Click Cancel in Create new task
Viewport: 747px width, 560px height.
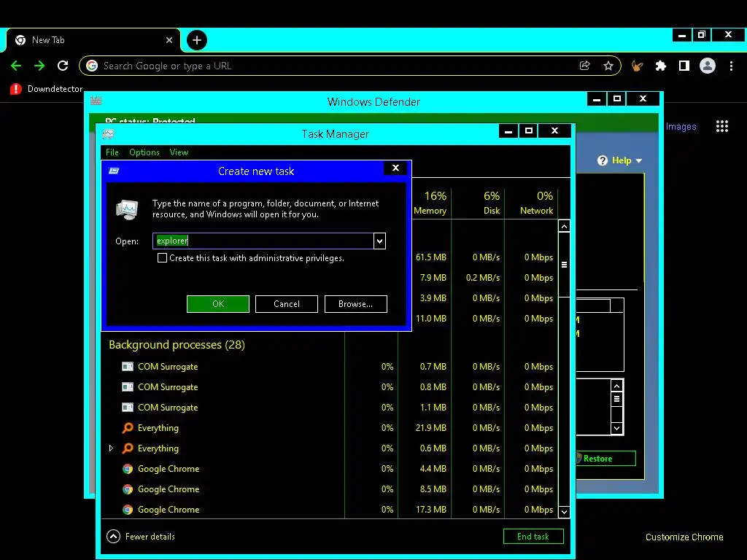pyautogui.click(x=286, y=304)
